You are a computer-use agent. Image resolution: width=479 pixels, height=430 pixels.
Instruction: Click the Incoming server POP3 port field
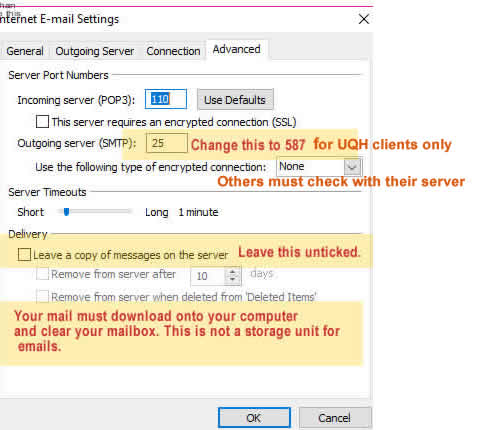pos(166,99)
